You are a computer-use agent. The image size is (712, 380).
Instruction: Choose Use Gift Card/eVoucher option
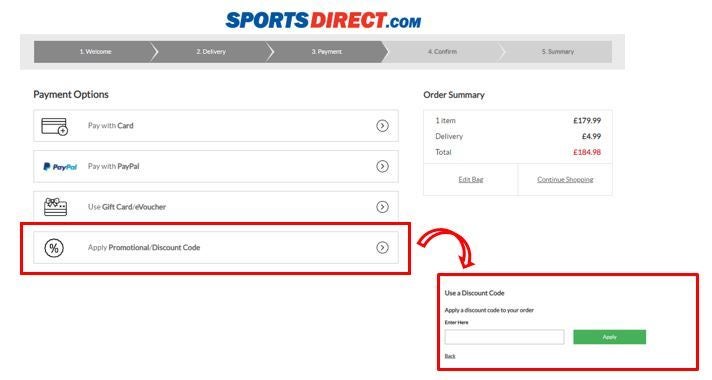click(x=216, y=207)
